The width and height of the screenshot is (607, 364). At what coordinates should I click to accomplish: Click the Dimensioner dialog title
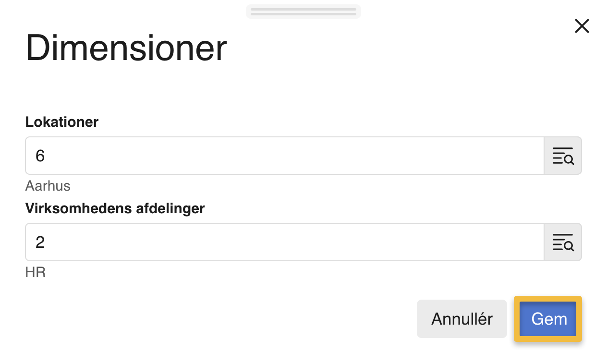[126, 47]
